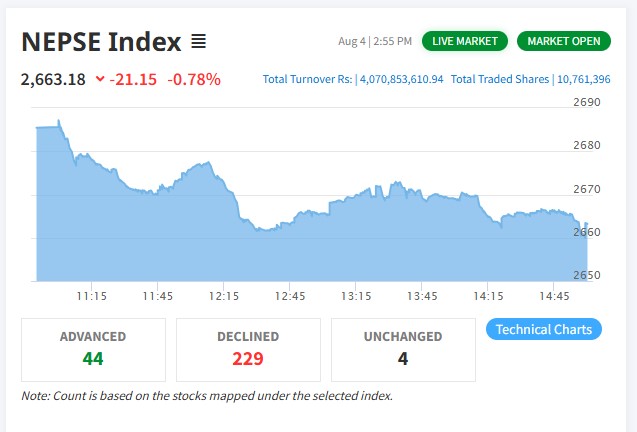Click the turnover value 4,070,853,610.94
637x432 pixels.
tap(401, 79)
